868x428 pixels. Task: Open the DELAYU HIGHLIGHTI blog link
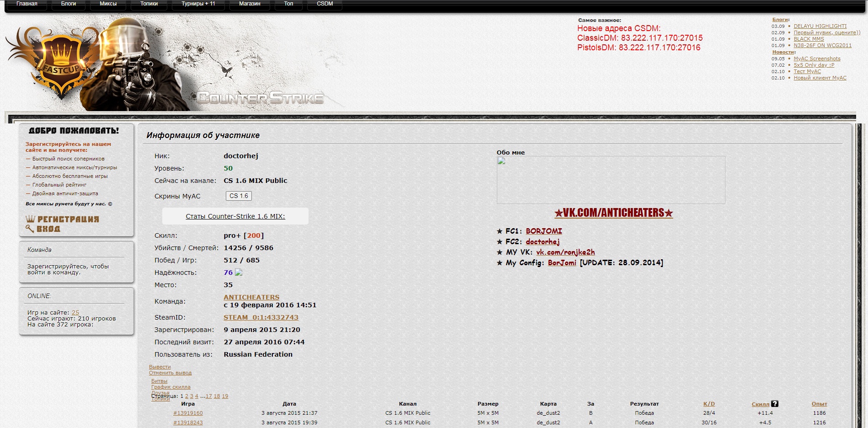pos(820,26)
